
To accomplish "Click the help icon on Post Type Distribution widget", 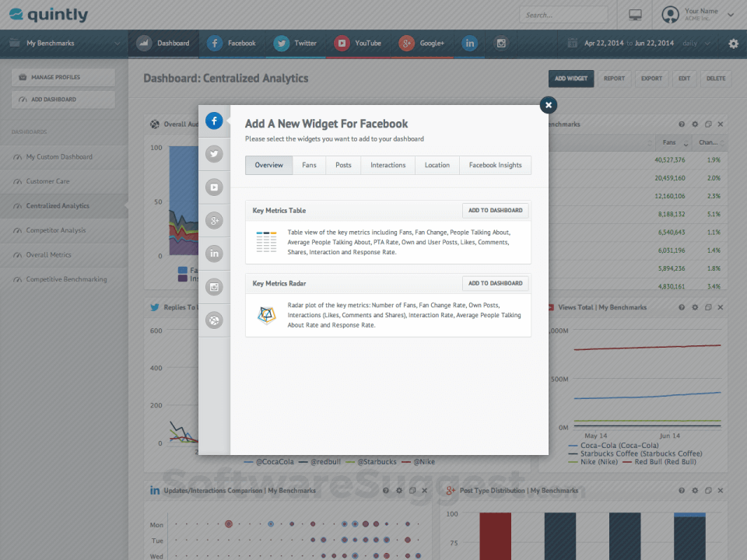I will pyautogui.click(x=680, y=491).
